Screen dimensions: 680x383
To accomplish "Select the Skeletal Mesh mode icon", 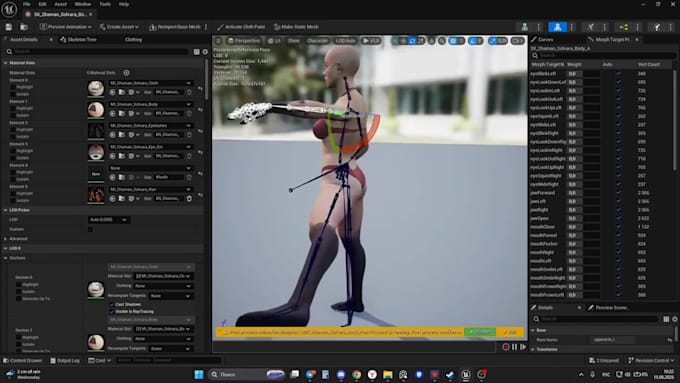I will (557, 27).
